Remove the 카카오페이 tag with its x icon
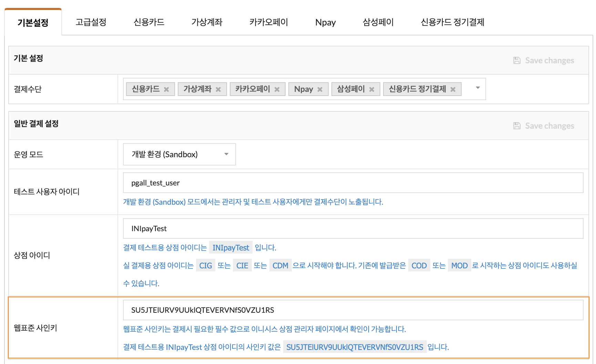 click(277, 89)
